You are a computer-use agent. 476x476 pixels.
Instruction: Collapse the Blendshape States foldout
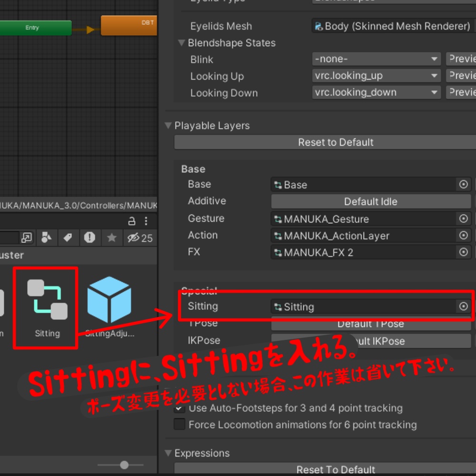(x=181, y=43)
